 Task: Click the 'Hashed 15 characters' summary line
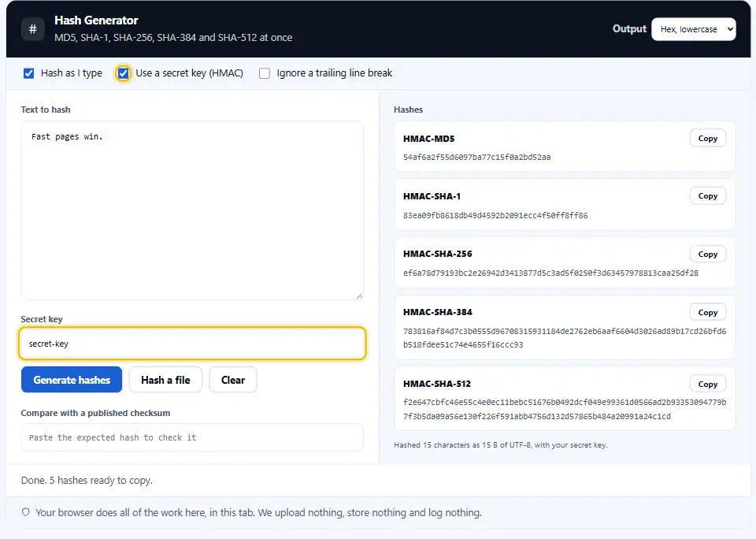coord(501,445)
